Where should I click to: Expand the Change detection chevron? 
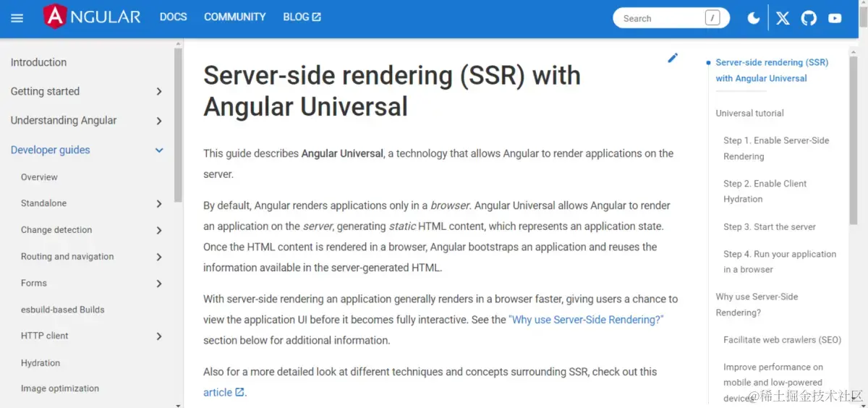click(x=159, y=230)
